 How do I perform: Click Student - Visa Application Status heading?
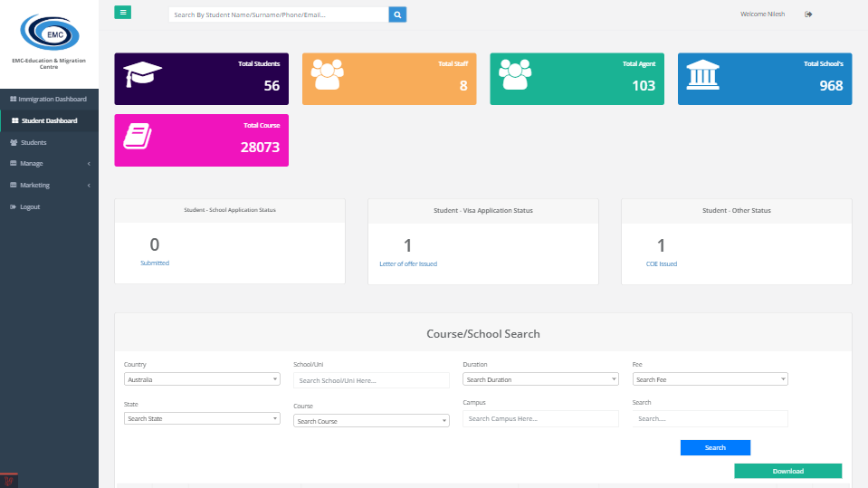coord(483,210)
